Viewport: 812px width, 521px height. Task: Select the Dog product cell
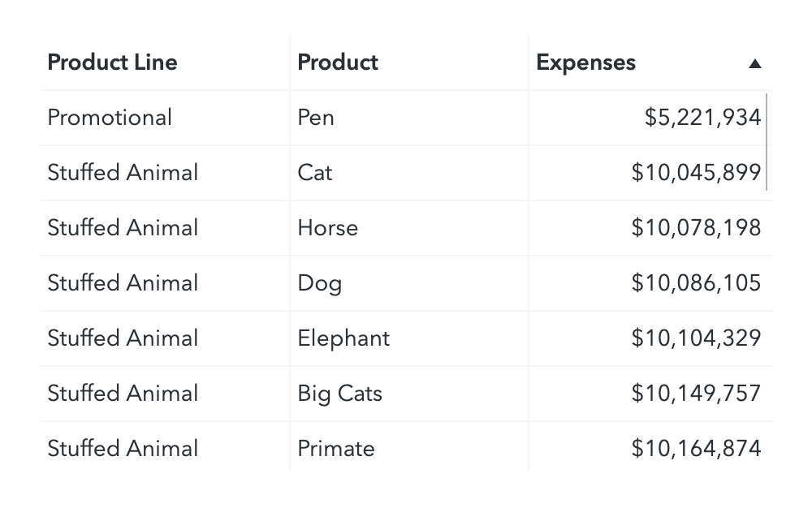[x=319, y=283]
